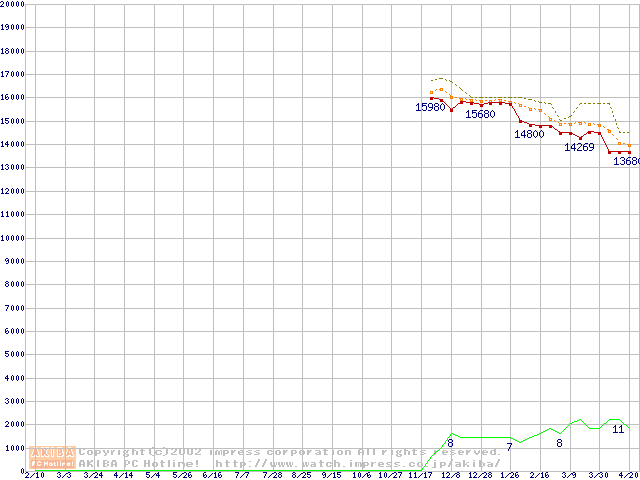Click the 7/7 x-axis date label
The width and height of the screenshot is (640, 480).
242,475
